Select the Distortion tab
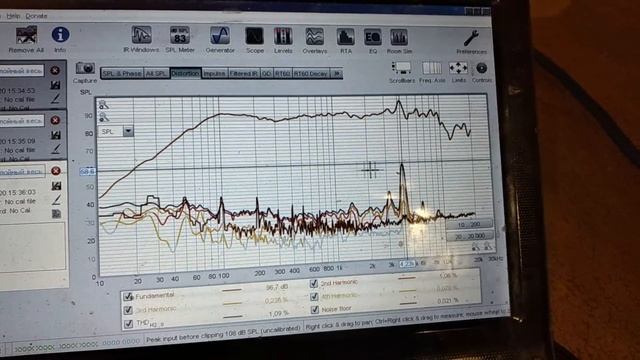 (186, 73)
